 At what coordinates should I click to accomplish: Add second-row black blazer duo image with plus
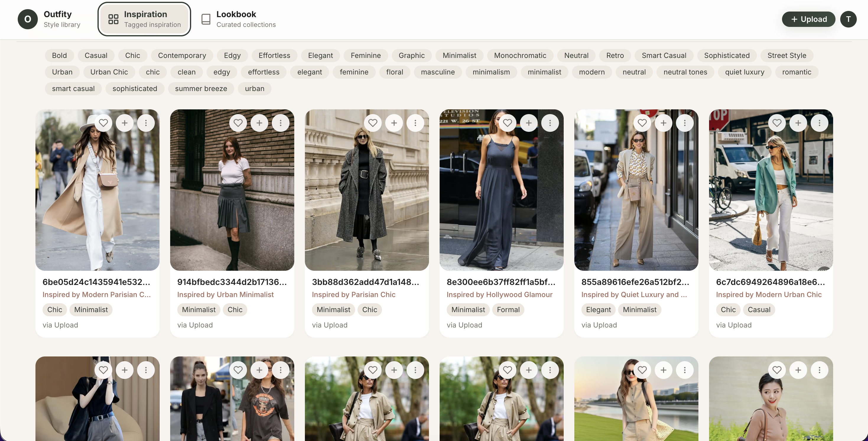click(x=259, y=370)
